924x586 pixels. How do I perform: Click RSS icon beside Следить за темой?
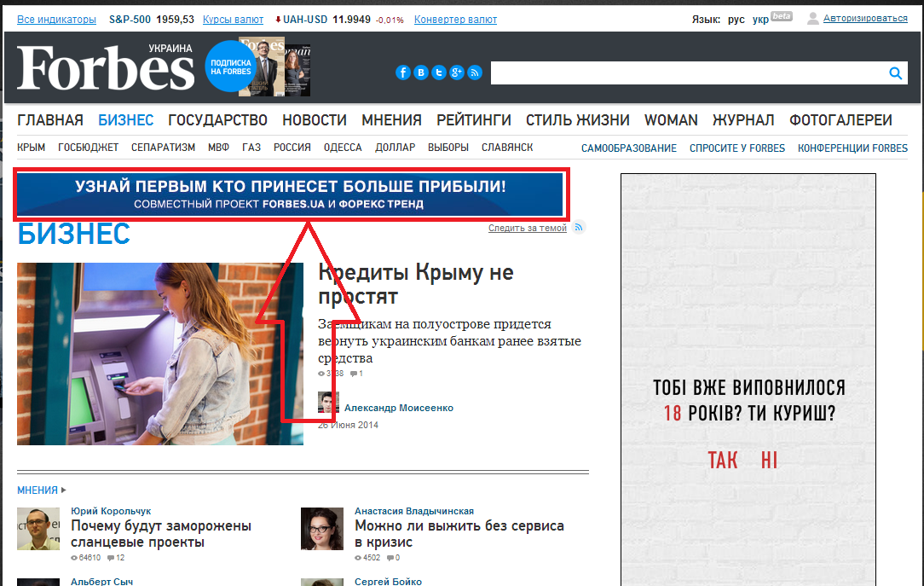pos(580,228)
